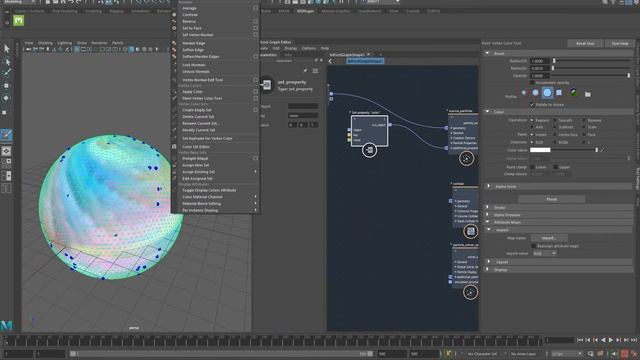This screenshot has height=360, width=640.
Task: Expand the Alpha Value section
Action: tap(489, 186)
